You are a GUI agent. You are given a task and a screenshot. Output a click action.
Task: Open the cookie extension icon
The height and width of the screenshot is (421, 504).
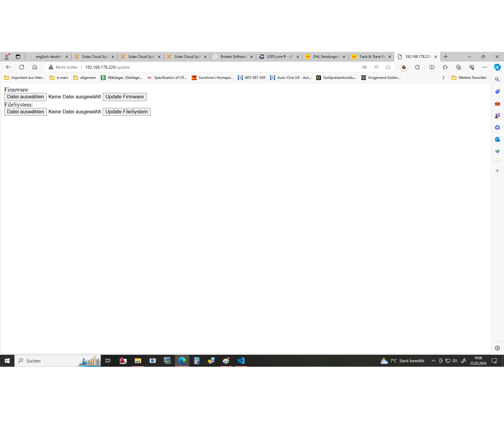(x=404, y=67)
